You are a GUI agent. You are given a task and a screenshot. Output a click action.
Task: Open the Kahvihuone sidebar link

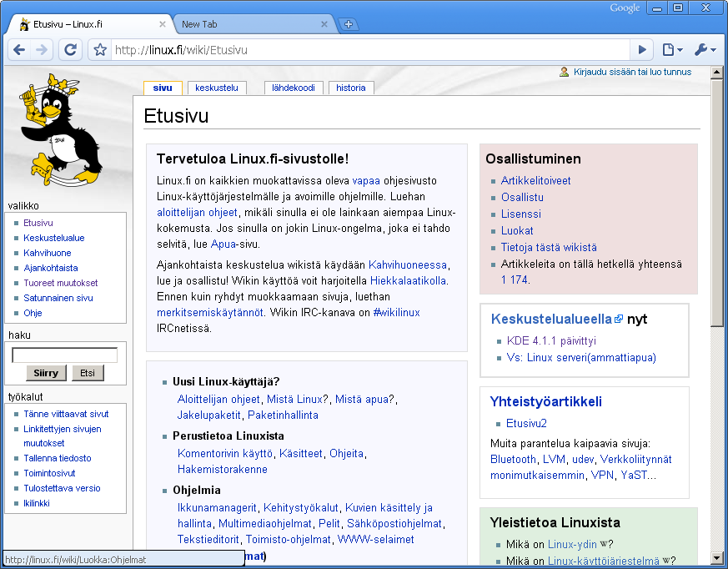(x=48, y=253)
